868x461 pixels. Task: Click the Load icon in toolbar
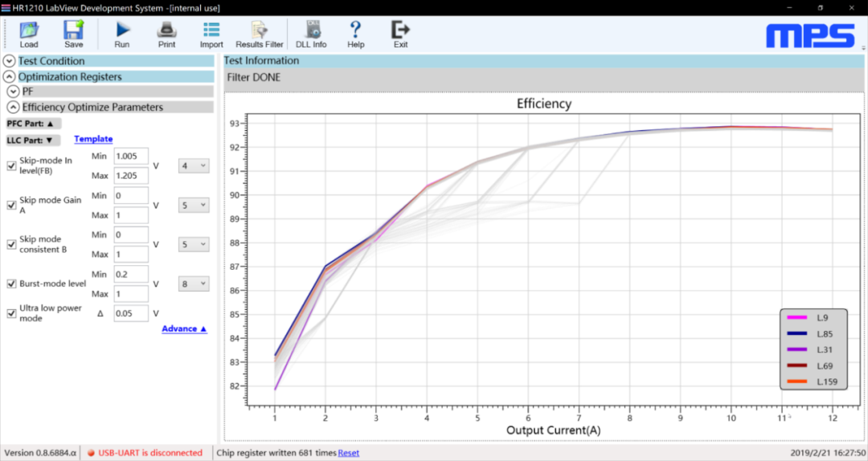click(29, 31)
